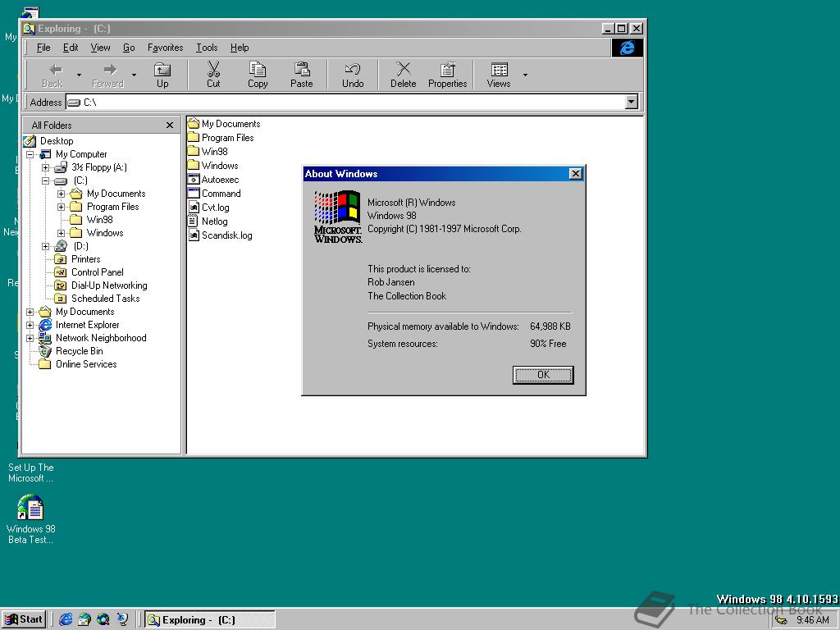The height and width of the screenshot is (630, 840).
Task: Click the Cut scissors toolbar icon
Action: [213, 74]
